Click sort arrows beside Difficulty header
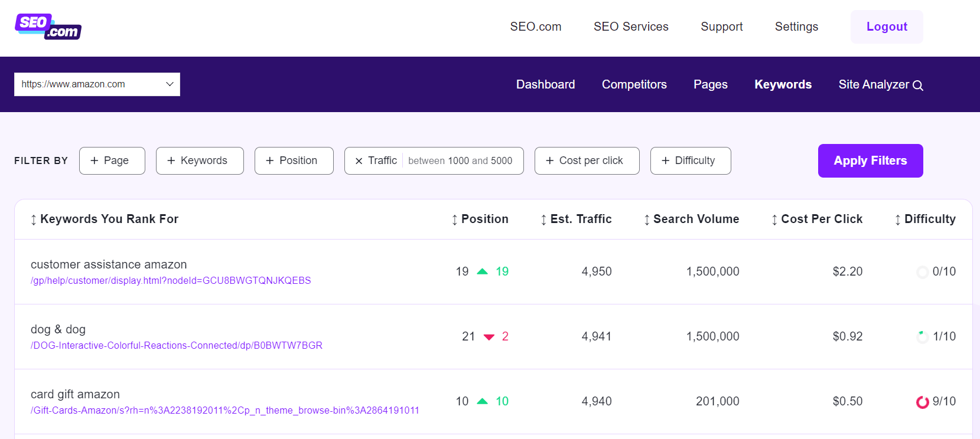The image size is (980, 439). pyautogui.click(x=898, y=219)
